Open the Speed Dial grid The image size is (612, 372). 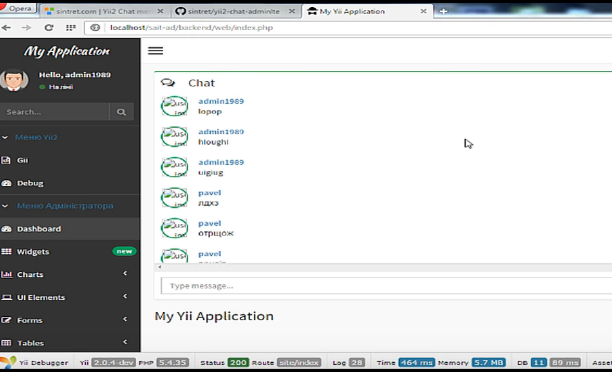pos(71,28)
